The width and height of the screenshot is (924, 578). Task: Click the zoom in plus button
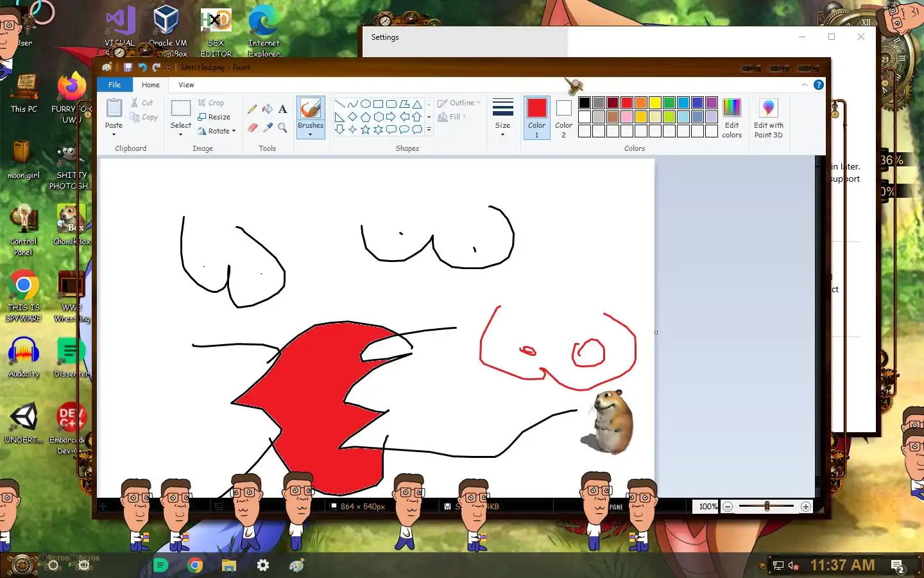pos(806,507)
